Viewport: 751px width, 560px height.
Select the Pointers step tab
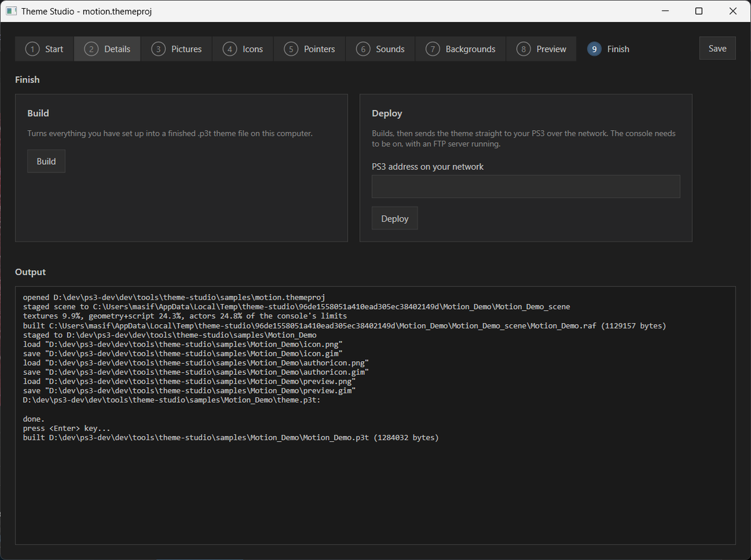pos(310,49)
